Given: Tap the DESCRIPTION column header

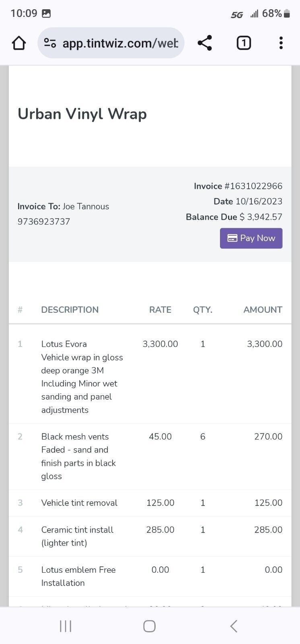Looking at the screenshot, I should [x=70, y=310].
